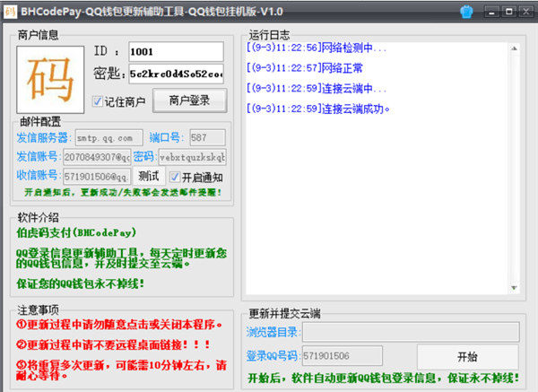The width and height of the screenshot is (538, 392).
Task: Click the 登录QQ号码 field
Action: pyautogui.click(x=343, y=356)
